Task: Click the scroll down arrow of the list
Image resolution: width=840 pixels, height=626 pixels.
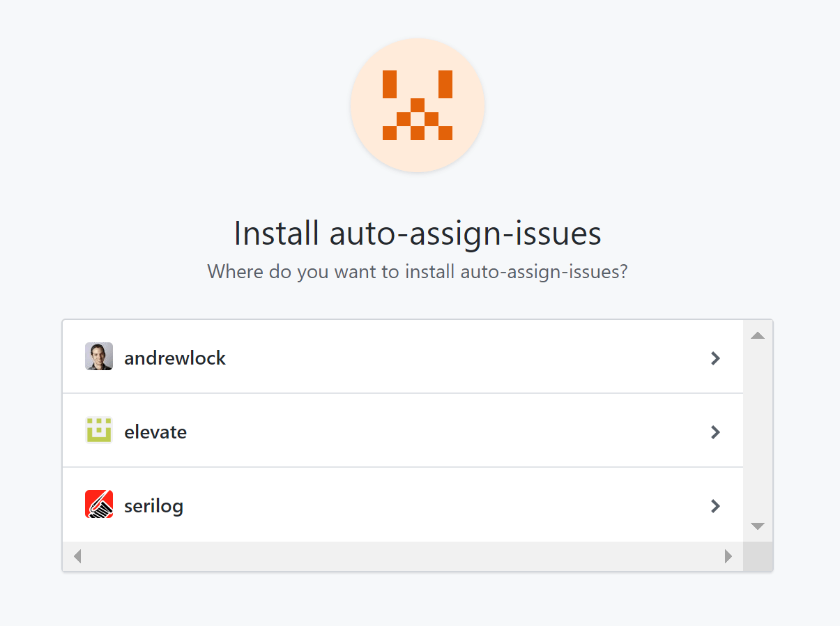Action: tap(758, 526)
